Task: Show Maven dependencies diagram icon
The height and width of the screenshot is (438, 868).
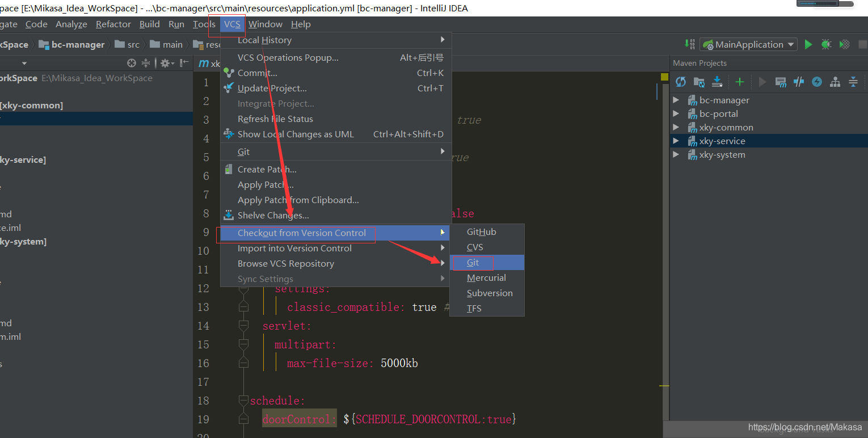Action: [835, 82]
